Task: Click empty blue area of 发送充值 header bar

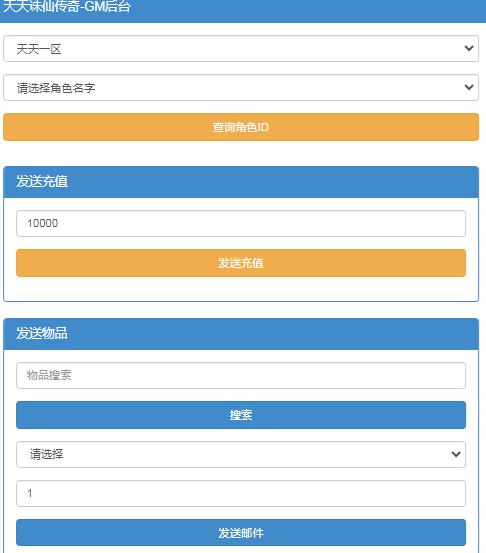Action: tap(272, 182)
